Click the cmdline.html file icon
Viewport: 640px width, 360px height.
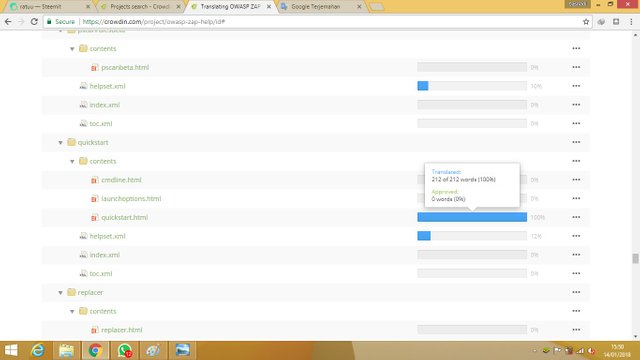point(95,180)
